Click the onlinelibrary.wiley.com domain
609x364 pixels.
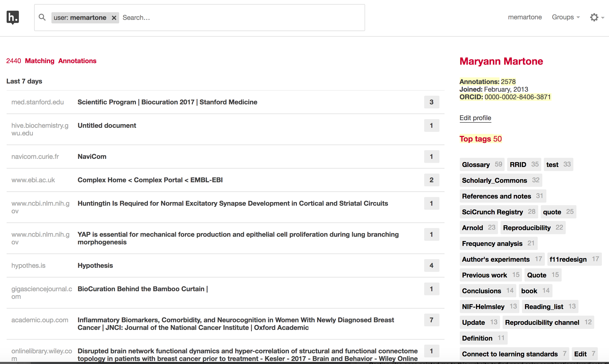coord(42,355)
